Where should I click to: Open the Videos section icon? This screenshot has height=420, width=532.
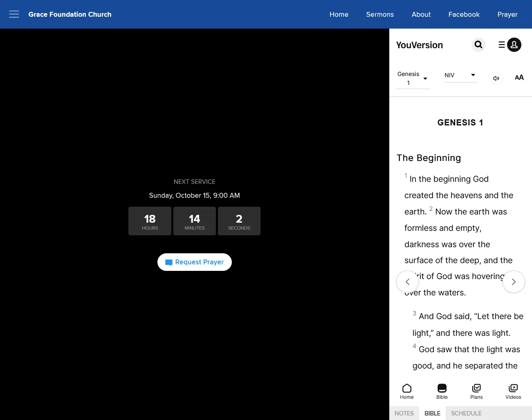point(513,391)
